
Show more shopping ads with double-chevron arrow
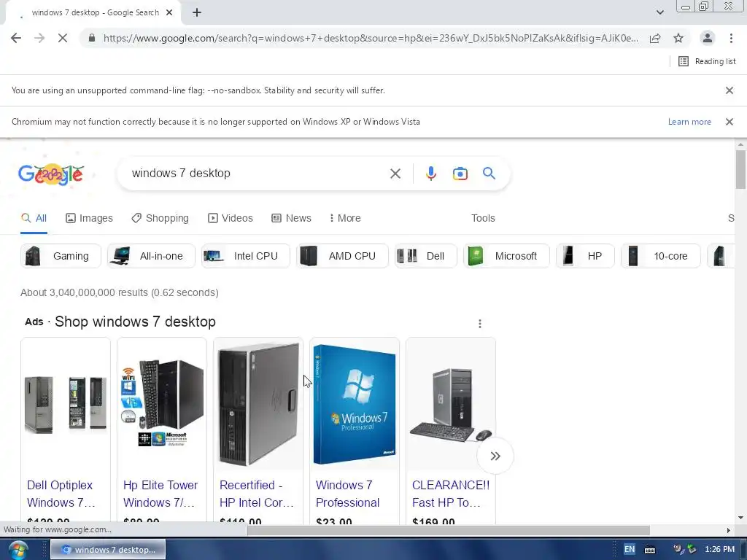(495, 456)
